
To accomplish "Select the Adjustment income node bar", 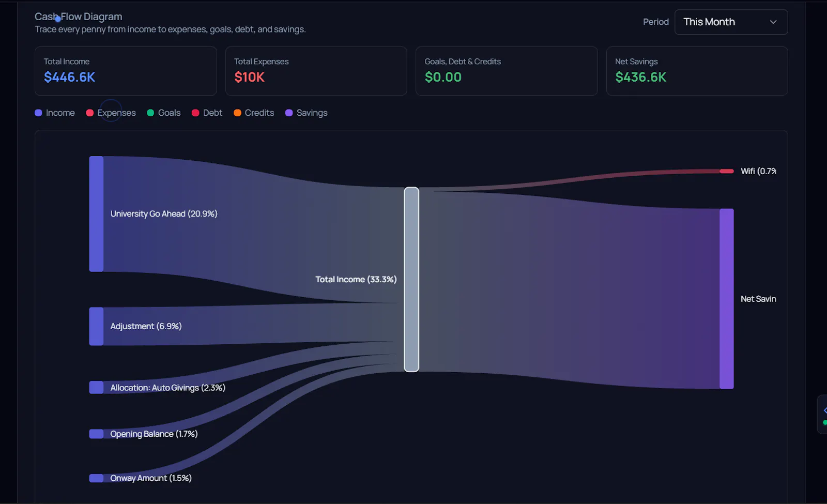I will pyautogui.click(x=96, y=326).
